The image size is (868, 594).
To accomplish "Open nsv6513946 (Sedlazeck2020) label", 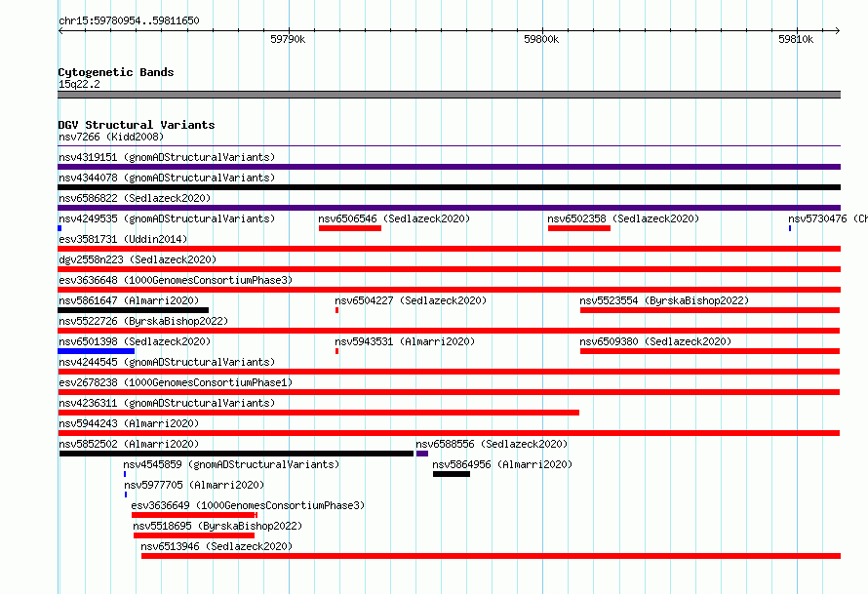I will pyautogui.click(x=217, y=546).
